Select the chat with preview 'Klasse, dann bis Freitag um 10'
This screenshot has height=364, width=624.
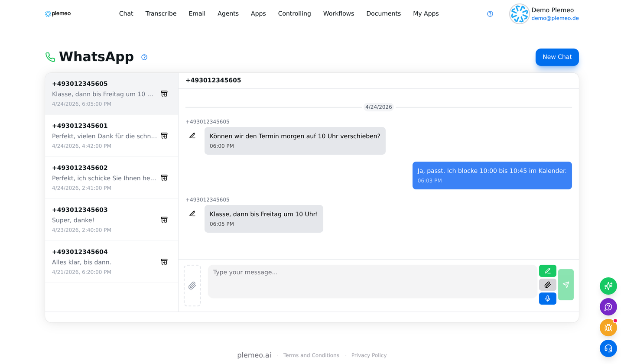pos(112,94)
